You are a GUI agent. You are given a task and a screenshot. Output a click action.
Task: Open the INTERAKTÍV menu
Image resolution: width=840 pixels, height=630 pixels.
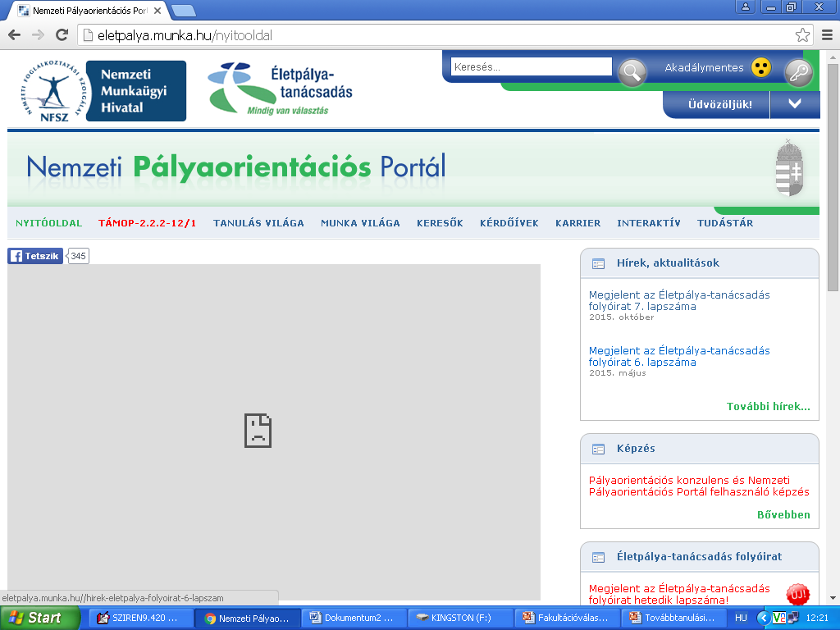point(648,223)
